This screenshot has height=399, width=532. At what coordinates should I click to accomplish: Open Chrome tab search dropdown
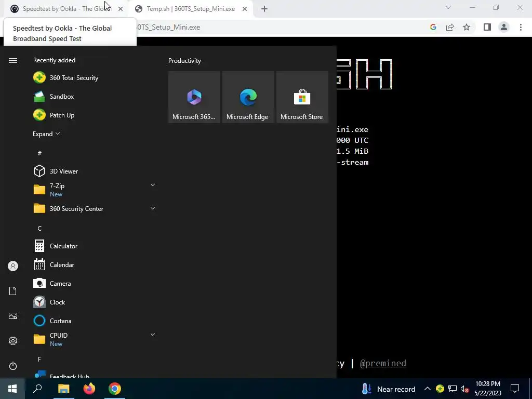coord(448,7)
